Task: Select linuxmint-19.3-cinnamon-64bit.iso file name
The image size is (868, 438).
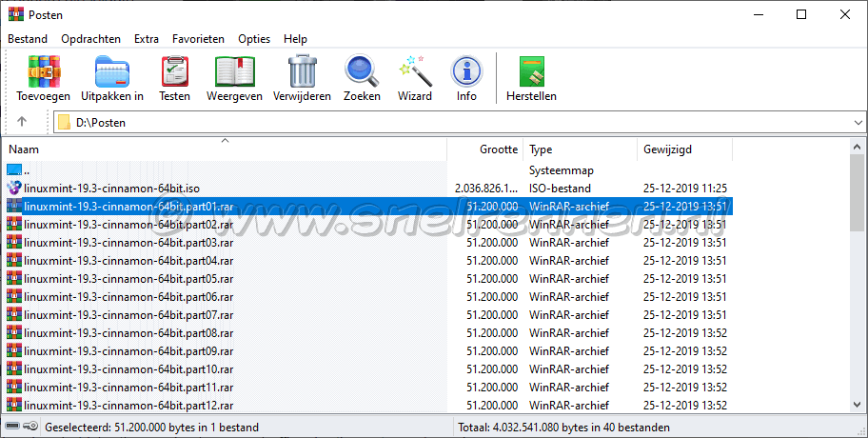Action: click(111, 189)
